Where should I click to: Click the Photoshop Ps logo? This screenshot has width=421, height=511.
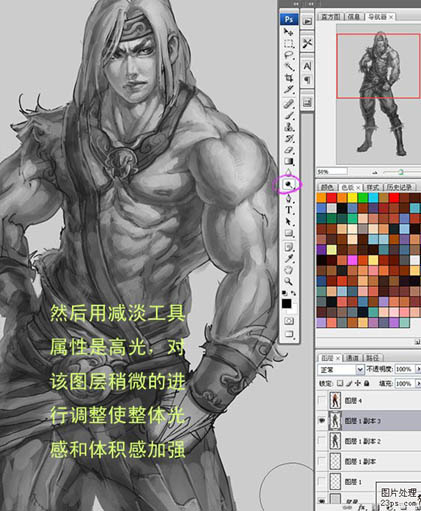pyautogui.click(x=289, y=19)
